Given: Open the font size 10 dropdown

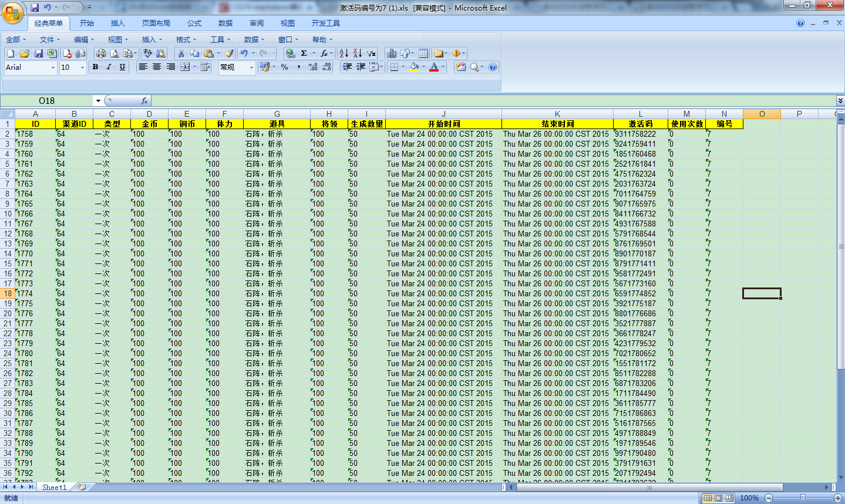Looking at the screenshot, I should [x=82, y=68].
